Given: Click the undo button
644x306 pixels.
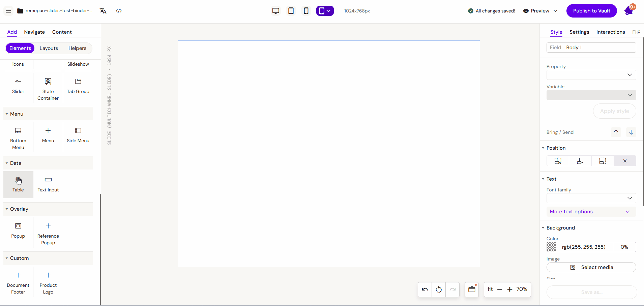Looking at the screenshot, I should pos(425,289).
